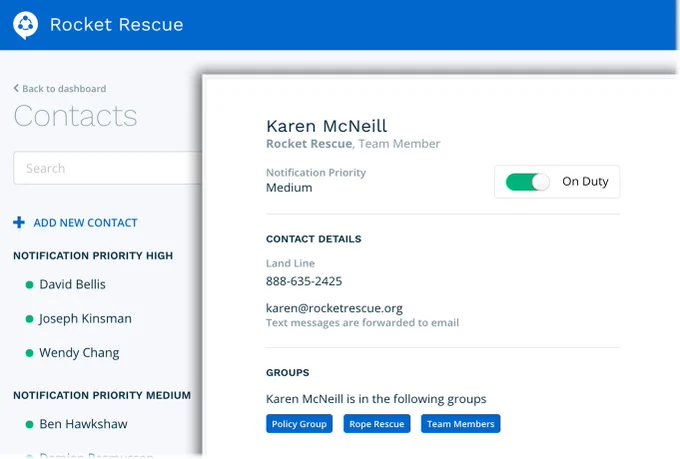Click the green status dot beside Joseph Kinsman
This screenshot has height=459, width=680.
(x=29, y=319)
